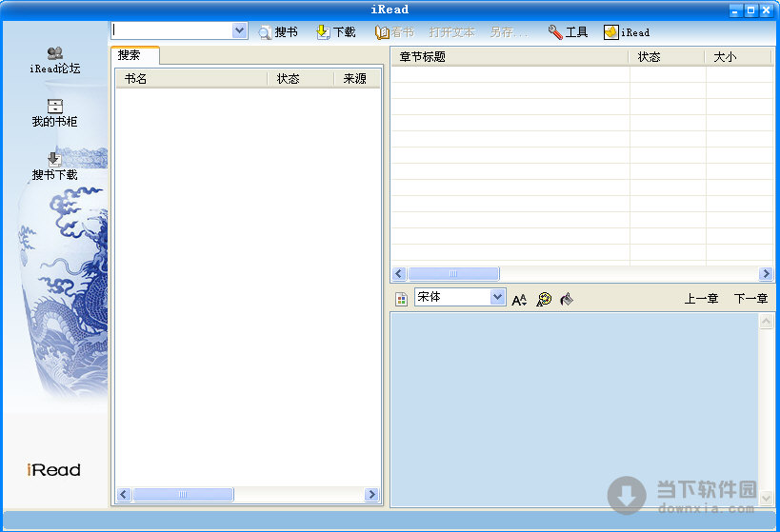The height and width of the screenshot is (532, 780).
Task: Go to previous chapter 上一章
Action: (701, 299)
